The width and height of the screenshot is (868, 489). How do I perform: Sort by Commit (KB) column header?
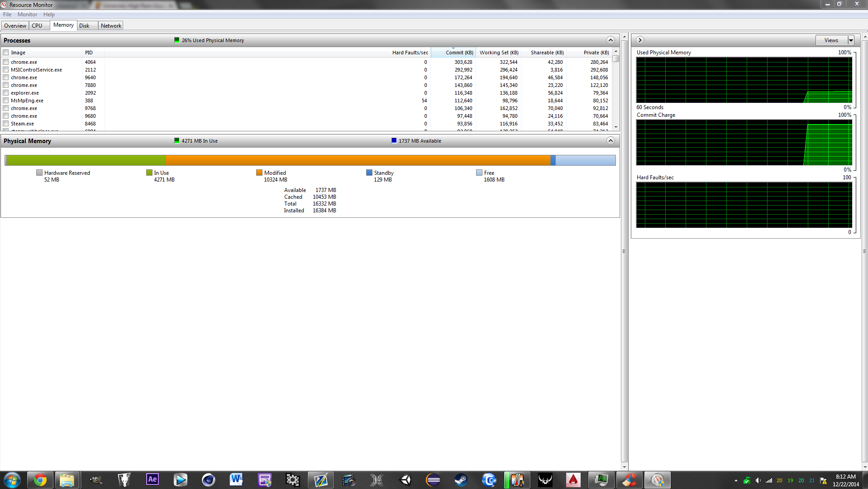[453, 53]
